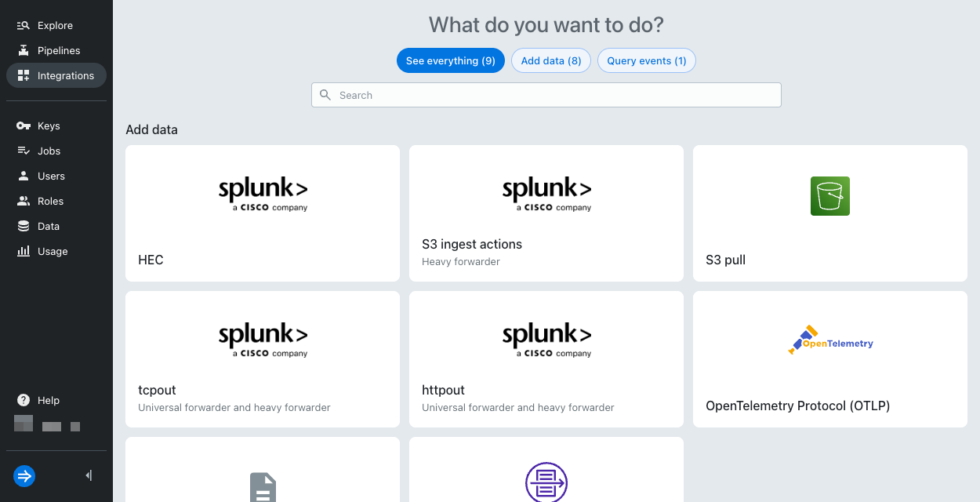Image resolution: width=980 pixels, height=502 pixels.
Task: Click the Splunk logo on HEC card
Action: coord(263,195)
